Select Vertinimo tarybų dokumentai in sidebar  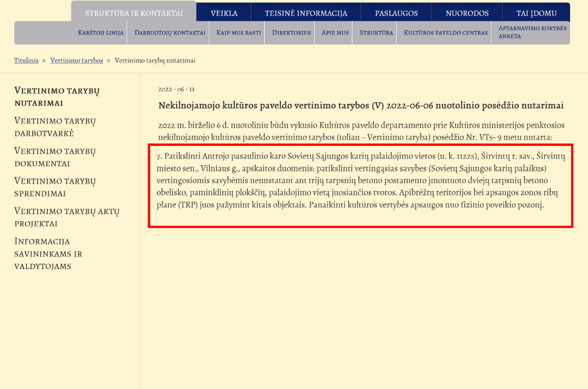(55, 157)
